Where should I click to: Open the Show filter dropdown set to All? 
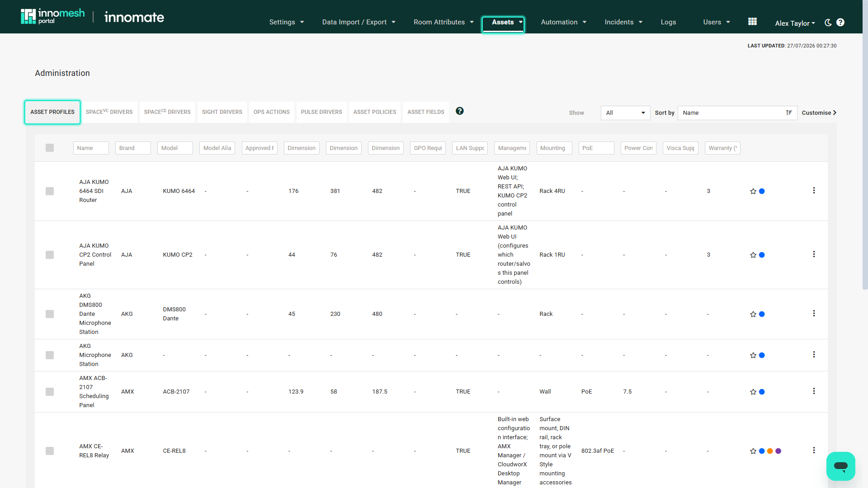tap(625, 113)
